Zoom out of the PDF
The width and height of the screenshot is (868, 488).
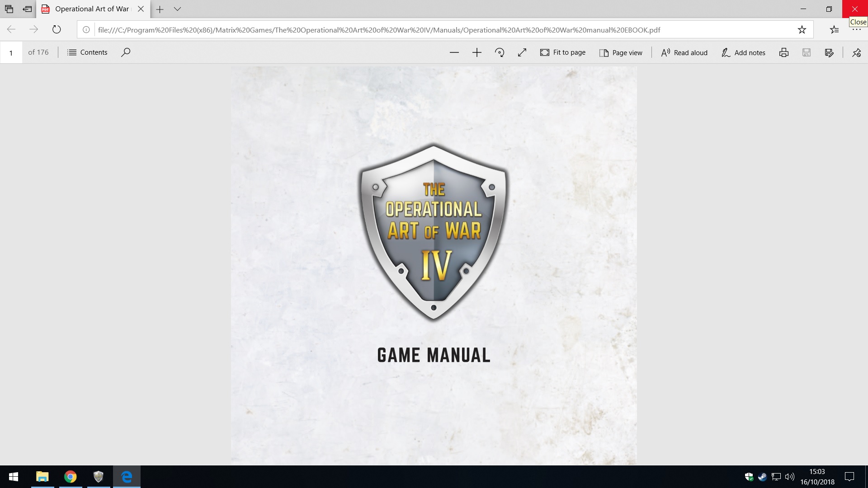pyautogui.click(x=454, y=52)
